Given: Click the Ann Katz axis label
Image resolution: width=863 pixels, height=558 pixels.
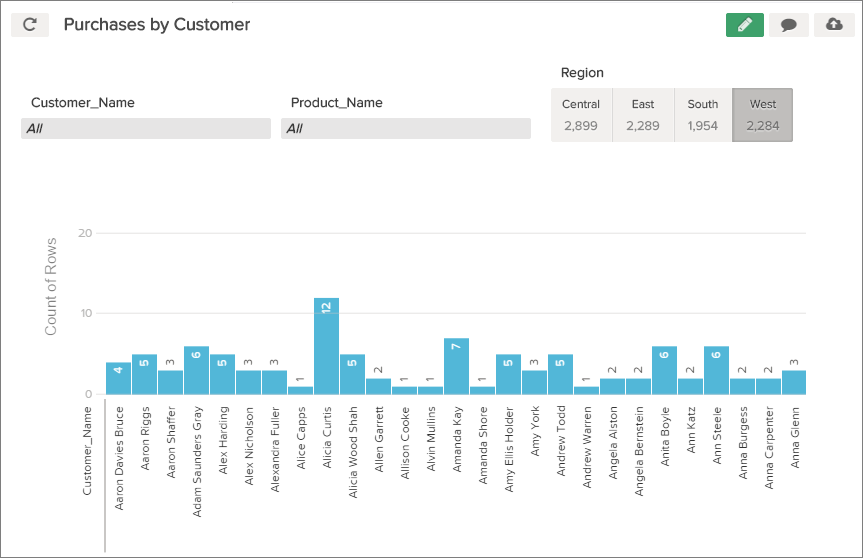Looking at the screenshot, I should [x=691, y=430].
